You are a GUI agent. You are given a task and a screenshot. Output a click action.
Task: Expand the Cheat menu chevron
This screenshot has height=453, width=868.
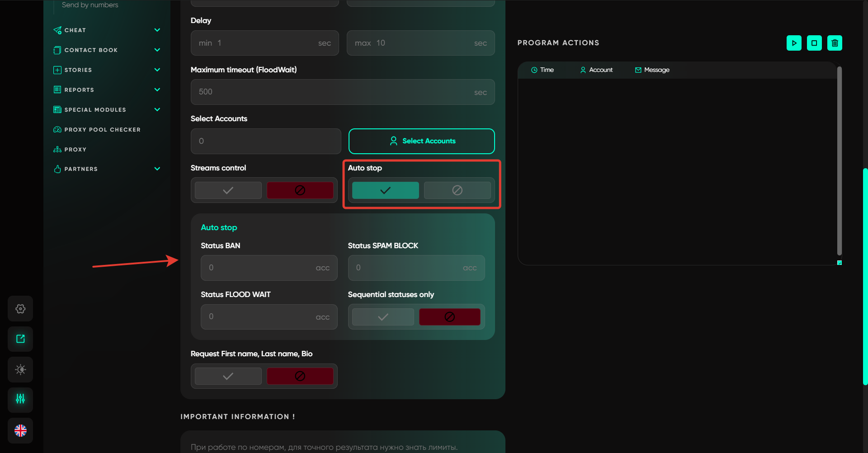coord(157,30)
